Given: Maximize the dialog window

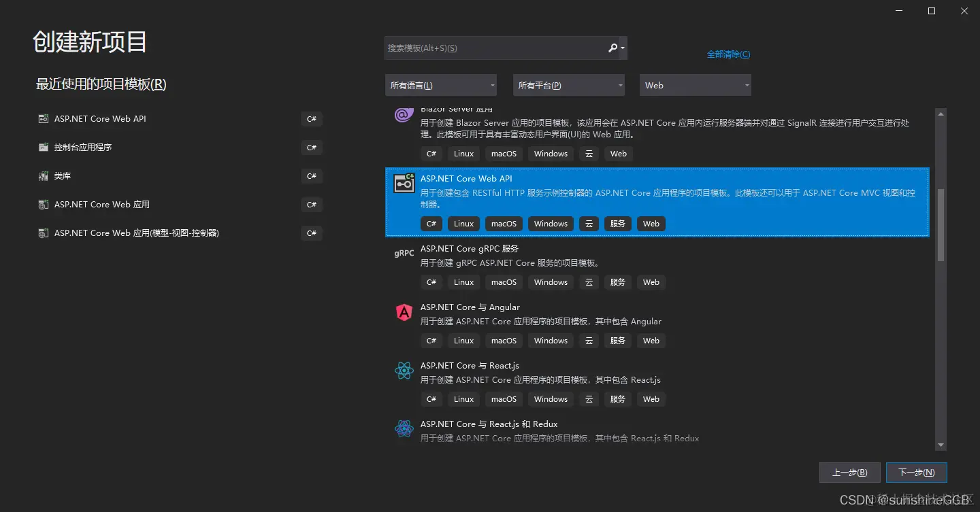Looking at the screenshot, I should tap(932, 11).
